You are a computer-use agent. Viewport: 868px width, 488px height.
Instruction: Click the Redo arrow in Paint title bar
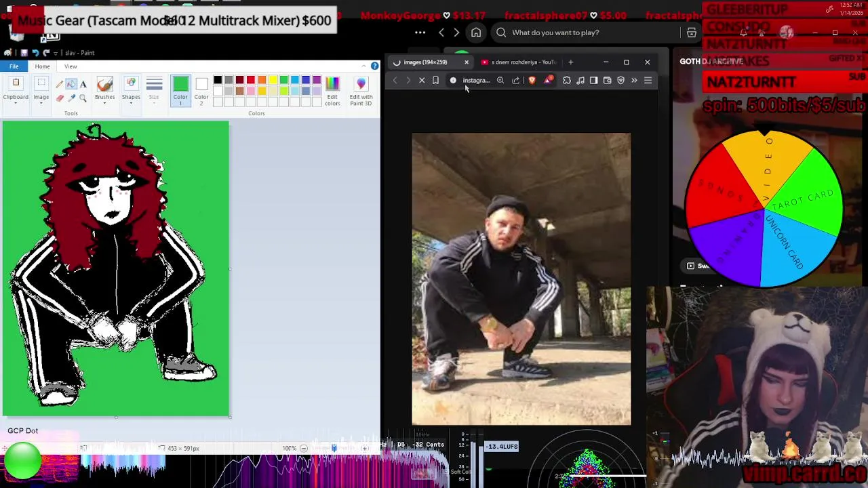[x=46, y=53]
